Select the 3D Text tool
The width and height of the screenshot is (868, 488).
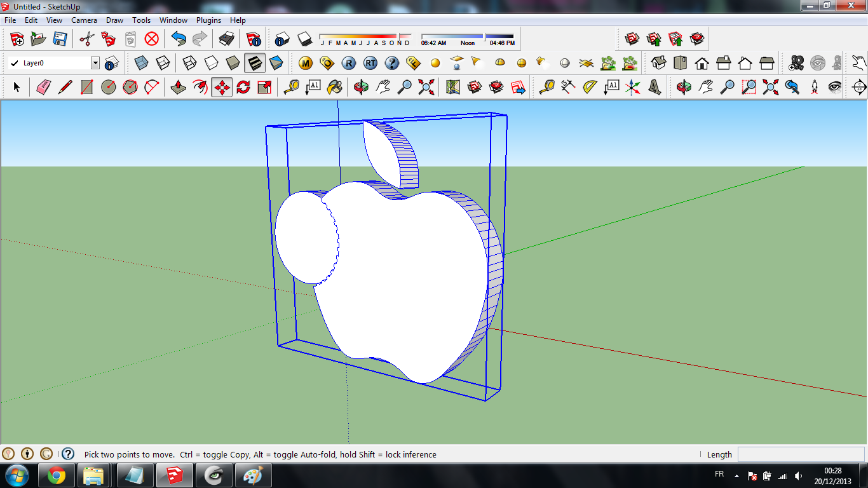[x=654, y=87]
